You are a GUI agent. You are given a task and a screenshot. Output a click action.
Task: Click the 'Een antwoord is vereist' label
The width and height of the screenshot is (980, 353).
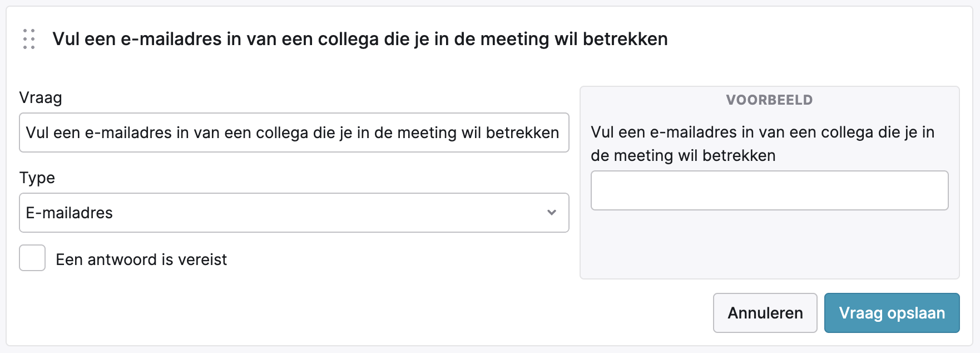tap(141, 259)
